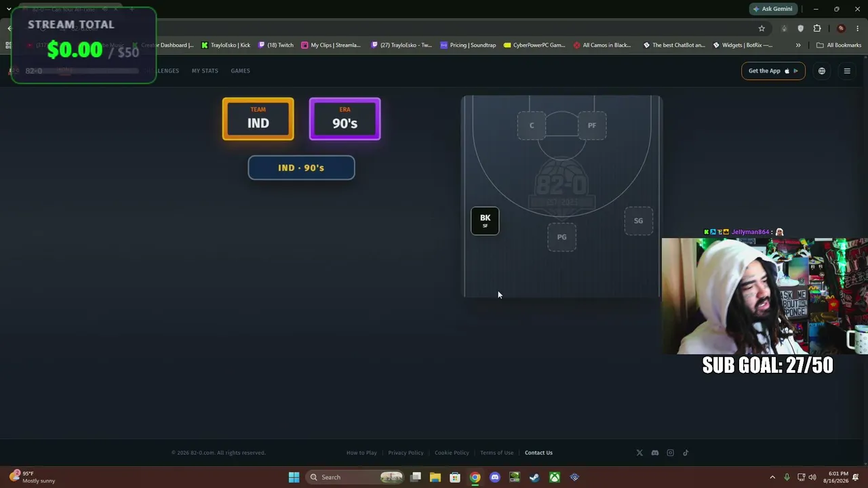Switch to Chrome on the taskbar

475,477
